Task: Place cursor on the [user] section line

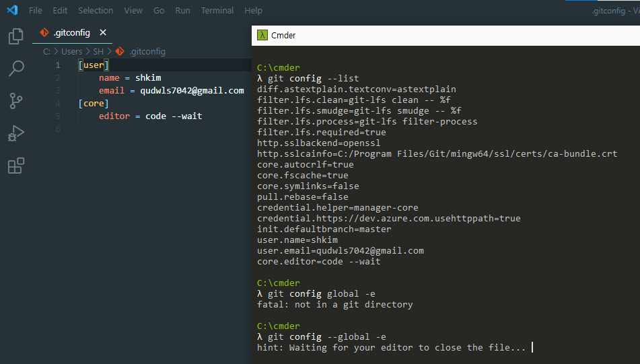Action: tap(94, 65)
